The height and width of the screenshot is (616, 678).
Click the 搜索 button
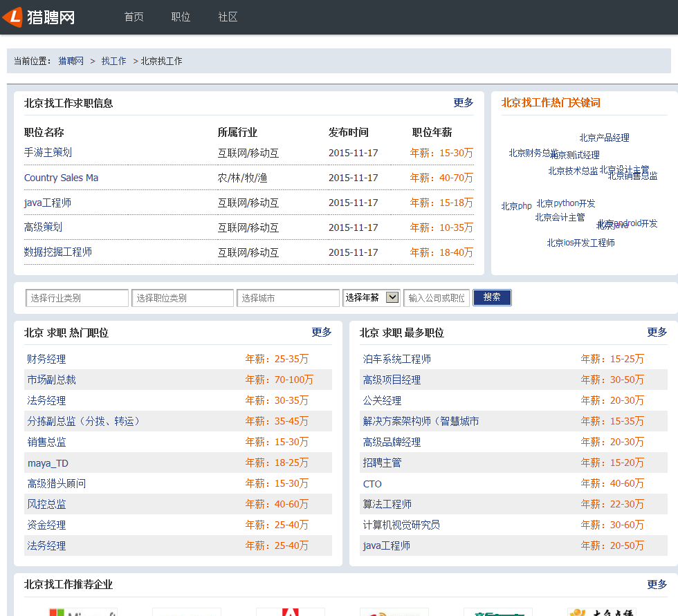(x=492, y=298)
